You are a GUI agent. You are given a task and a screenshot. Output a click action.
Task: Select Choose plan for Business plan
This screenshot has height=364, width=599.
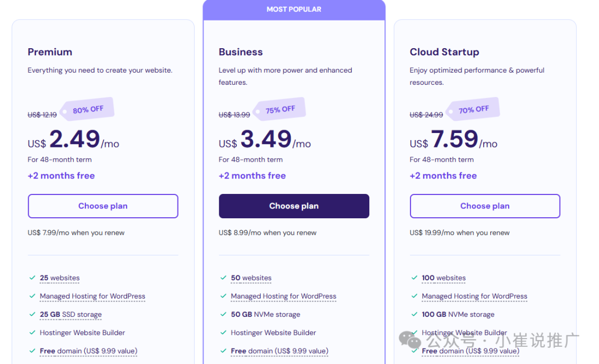click(x=294, y=206)
